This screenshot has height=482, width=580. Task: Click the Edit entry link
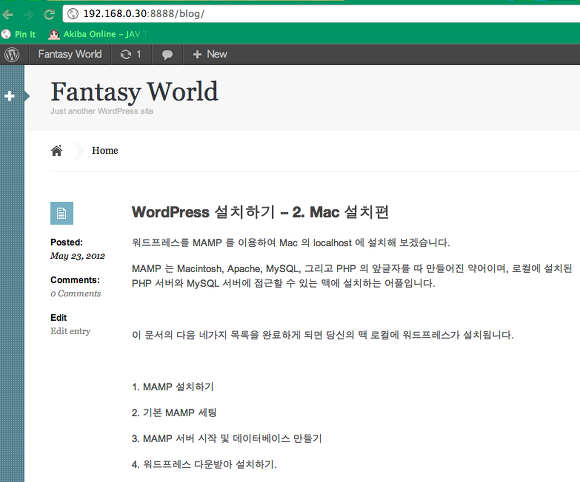click(x=71, y=331)
